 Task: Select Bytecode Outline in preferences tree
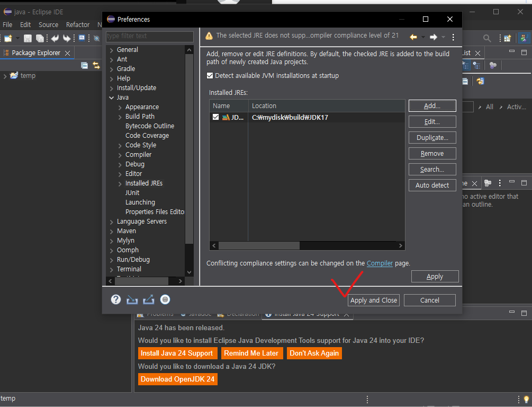(150, 126)
